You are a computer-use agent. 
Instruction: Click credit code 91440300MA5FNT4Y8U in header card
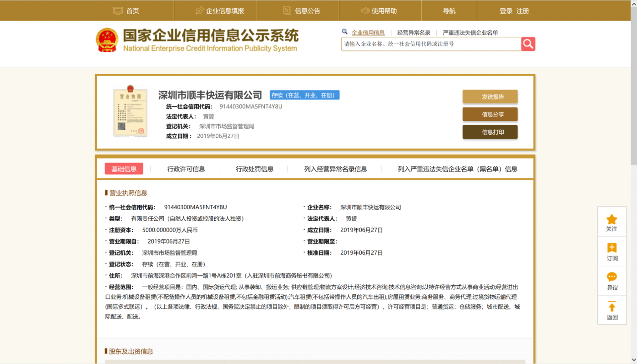pyautogui.click(x=251, y=107)
